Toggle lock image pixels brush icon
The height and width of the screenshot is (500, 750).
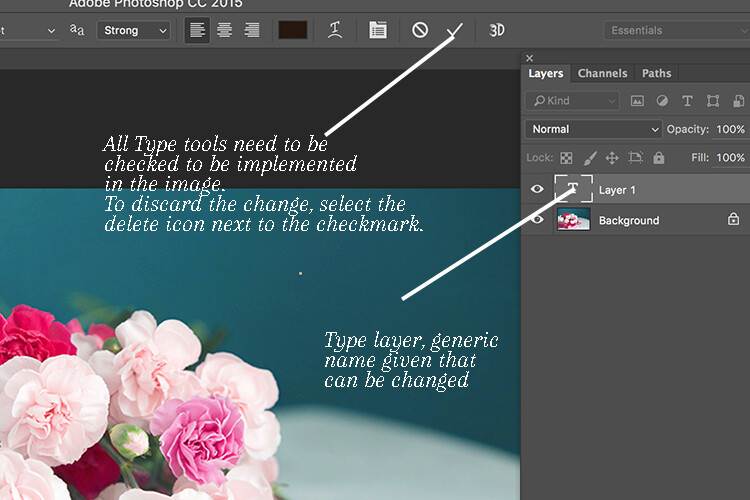(590, 158)
